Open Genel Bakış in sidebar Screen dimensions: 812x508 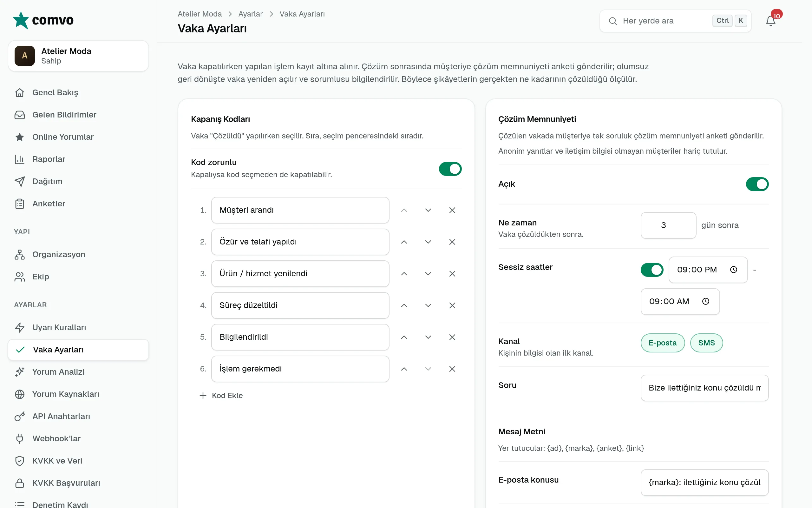pyautogui.click(x=78, y=92)
